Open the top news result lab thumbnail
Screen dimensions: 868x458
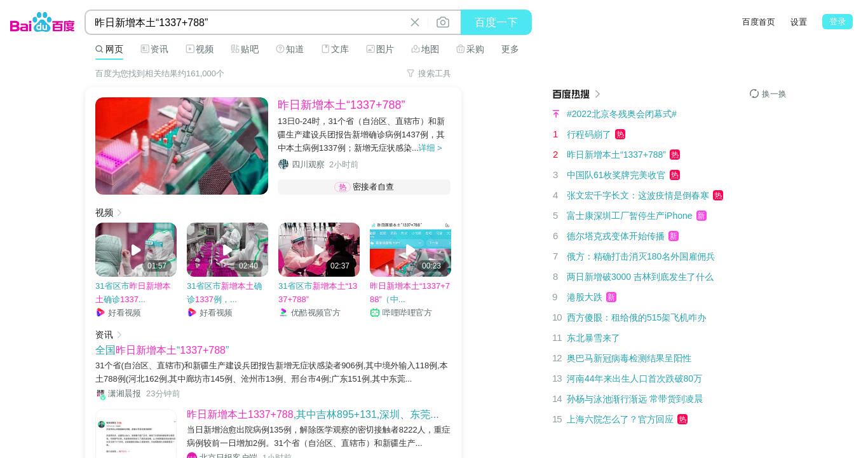pyautogui.click(x=182, y=146)
